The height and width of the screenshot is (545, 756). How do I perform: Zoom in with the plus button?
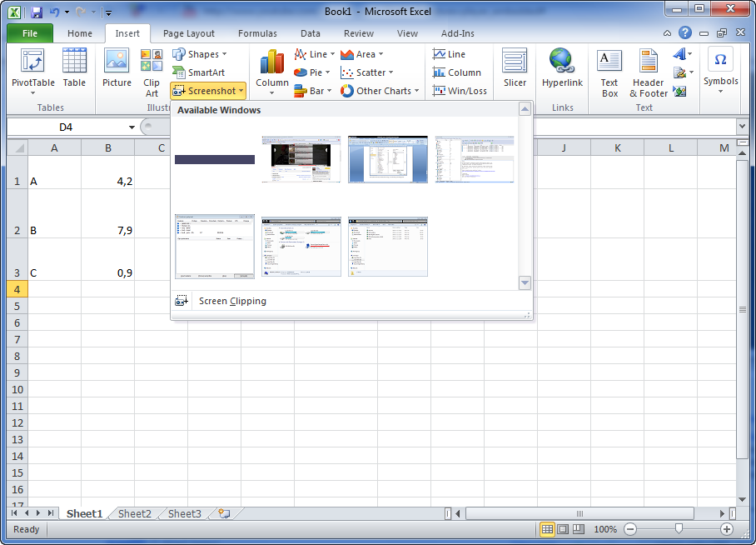[x=727, y=529]
